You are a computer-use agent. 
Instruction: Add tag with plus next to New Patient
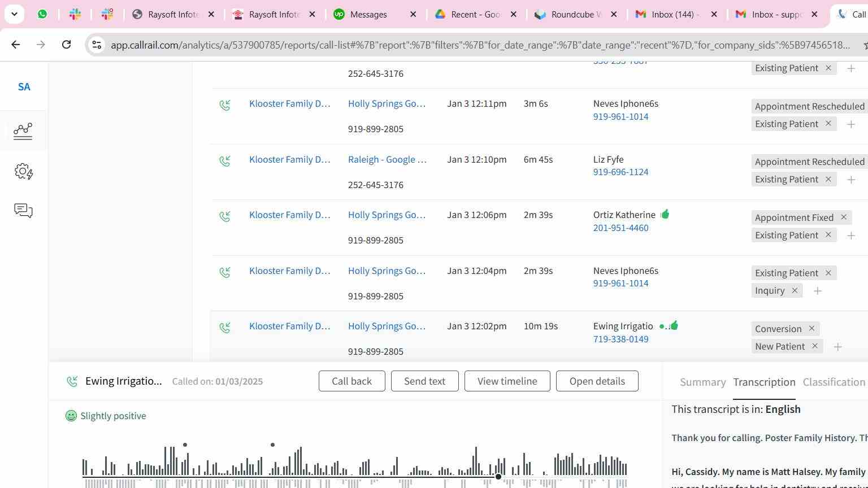coord(838,347)
